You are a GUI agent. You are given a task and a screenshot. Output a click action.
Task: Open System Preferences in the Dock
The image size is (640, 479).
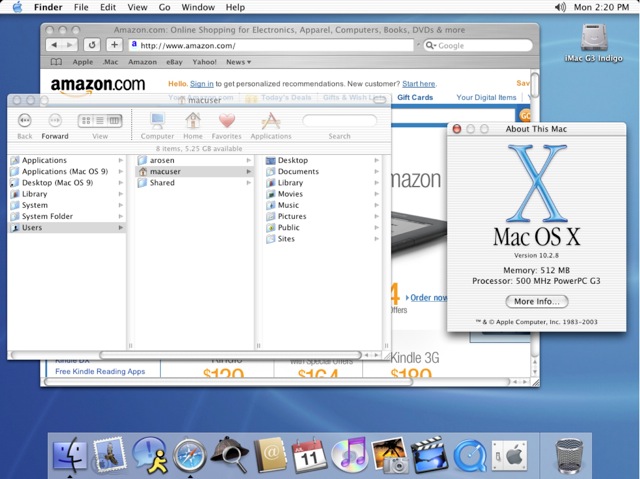tap(509, 455)
